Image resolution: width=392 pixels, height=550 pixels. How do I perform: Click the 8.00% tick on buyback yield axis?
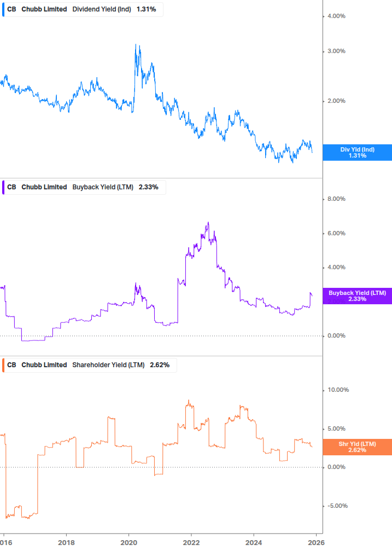[x=336, y=199]
